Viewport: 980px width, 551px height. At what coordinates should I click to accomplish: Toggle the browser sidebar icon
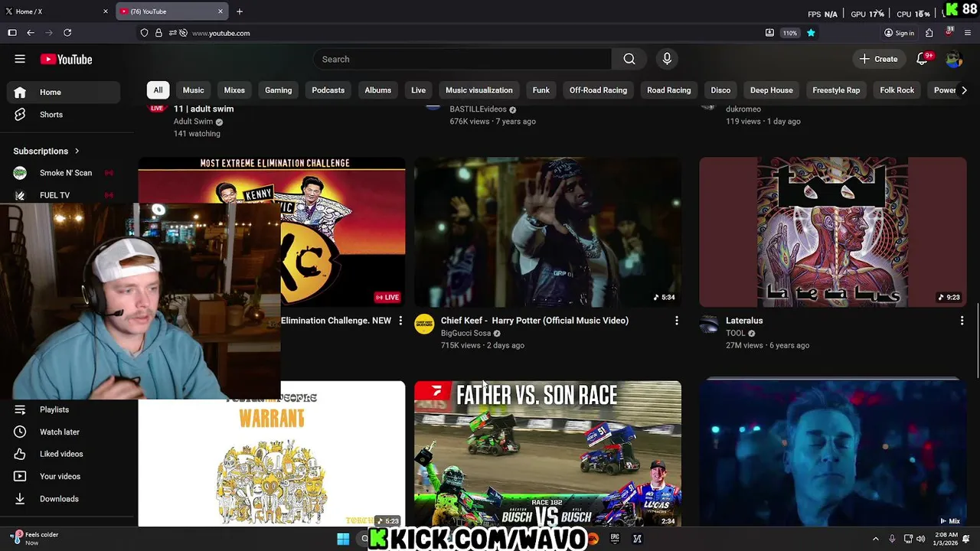pyautogui.click(x=12, y=33)
